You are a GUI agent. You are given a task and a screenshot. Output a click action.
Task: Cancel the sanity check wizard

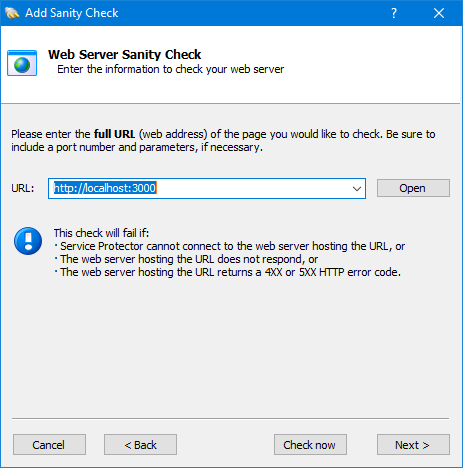point(49,445)
